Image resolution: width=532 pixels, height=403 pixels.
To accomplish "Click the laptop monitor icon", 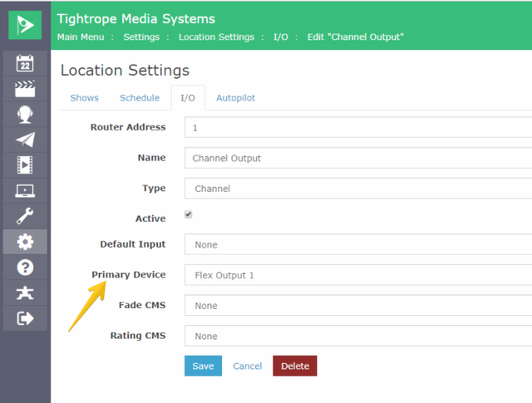I will coord(25,190).
